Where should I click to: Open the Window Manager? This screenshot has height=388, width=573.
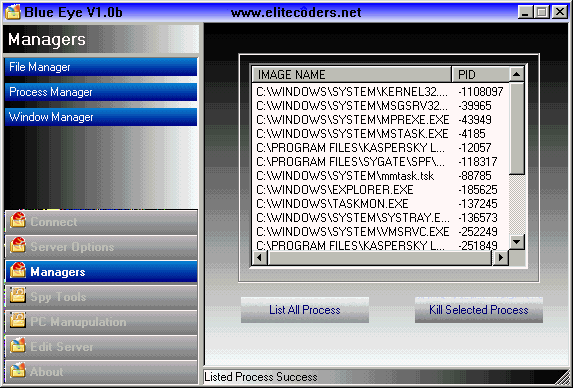101,117
